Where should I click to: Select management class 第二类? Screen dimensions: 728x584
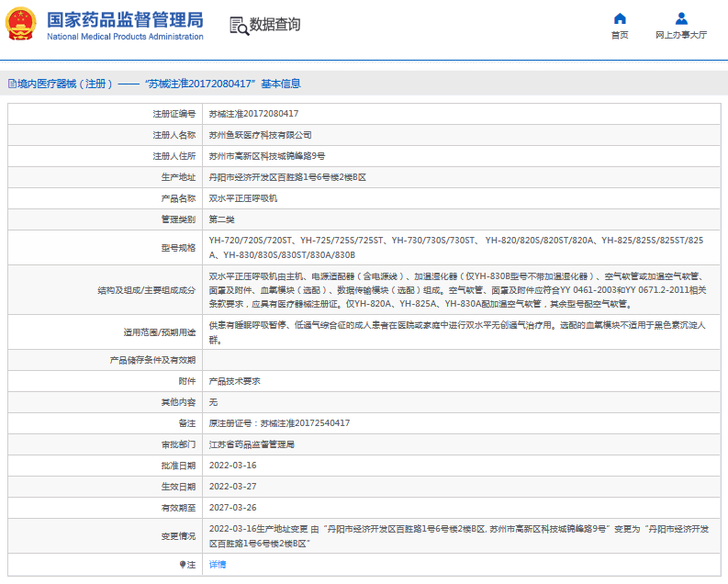[x=221, y=219]
